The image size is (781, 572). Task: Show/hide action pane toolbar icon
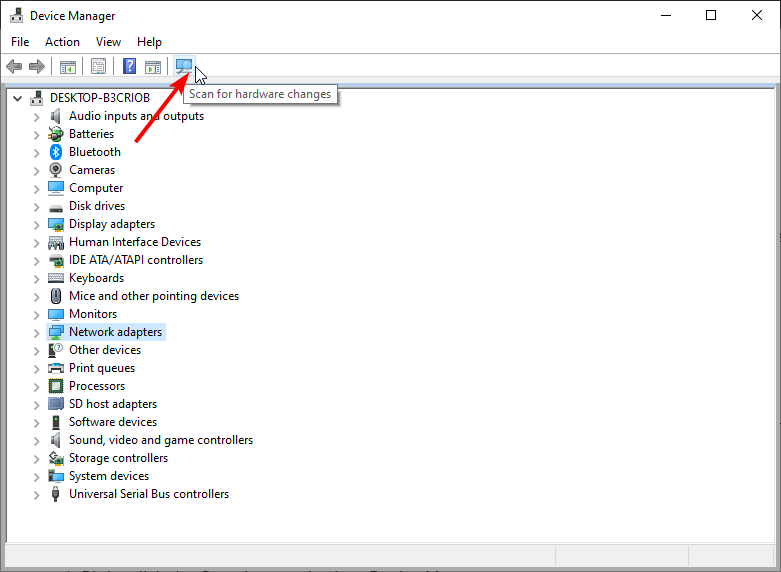tap(153, 66)
